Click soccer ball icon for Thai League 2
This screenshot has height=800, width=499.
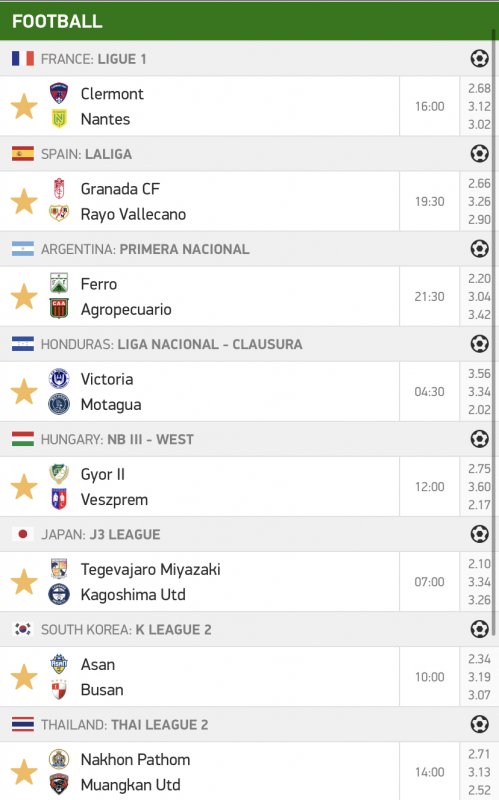[x=479, y=724]
